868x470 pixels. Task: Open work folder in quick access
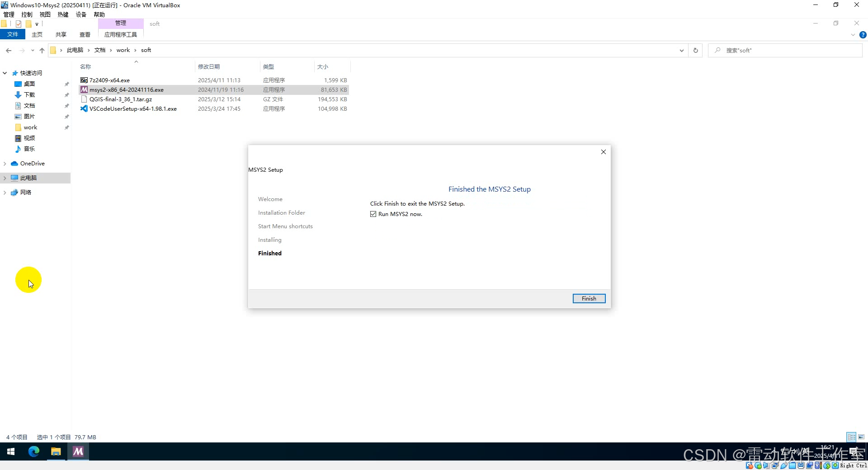[x=30, y=127]
